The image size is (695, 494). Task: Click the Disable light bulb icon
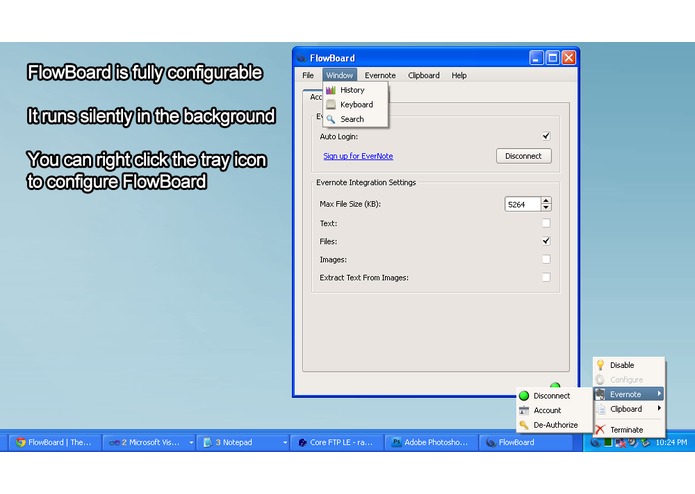tap(600, 365)
